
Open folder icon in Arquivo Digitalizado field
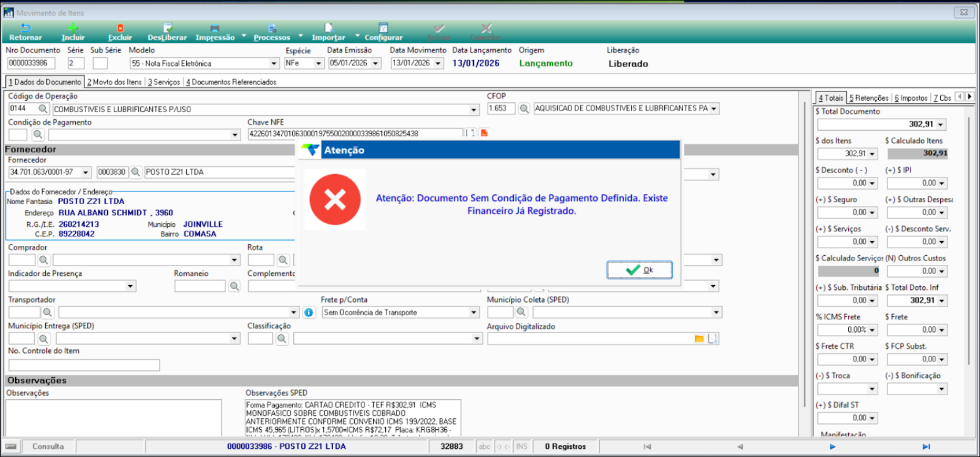699,338
